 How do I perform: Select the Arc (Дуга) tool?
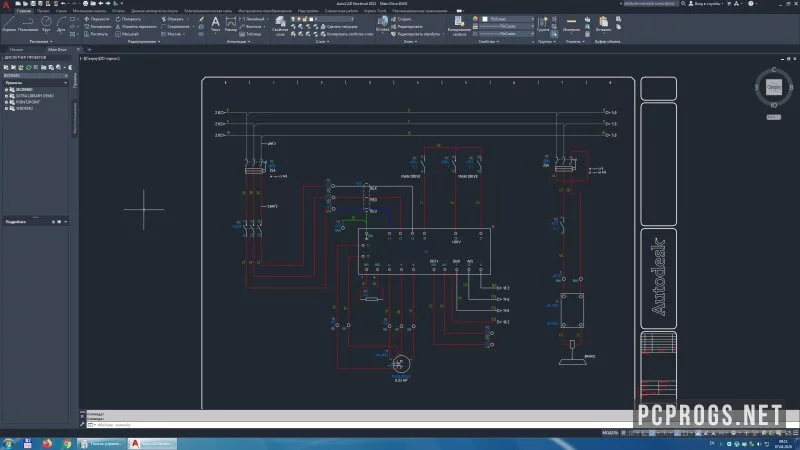(61, 23)
